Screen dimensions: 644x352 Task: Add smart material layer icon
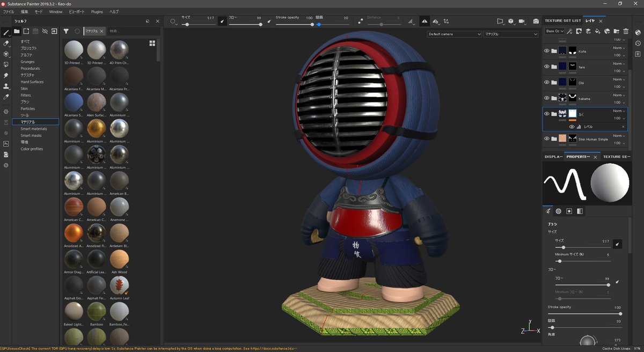pos(607,31)
